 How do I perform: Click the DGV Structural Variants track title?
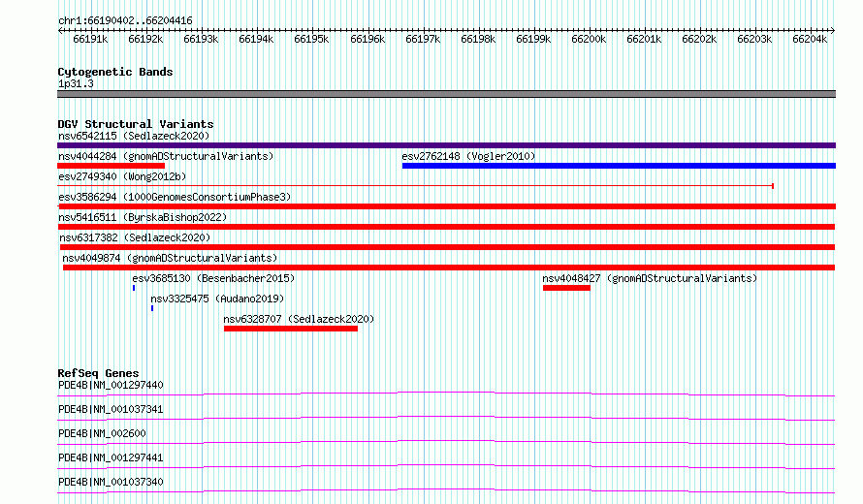[x=136, y=124]
